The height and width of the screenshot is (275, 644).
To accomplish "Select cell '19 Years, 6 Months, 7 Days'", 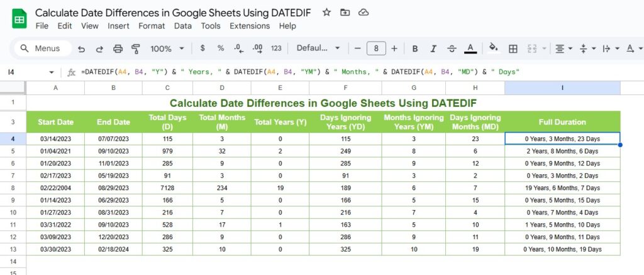I will coord(562,188).
